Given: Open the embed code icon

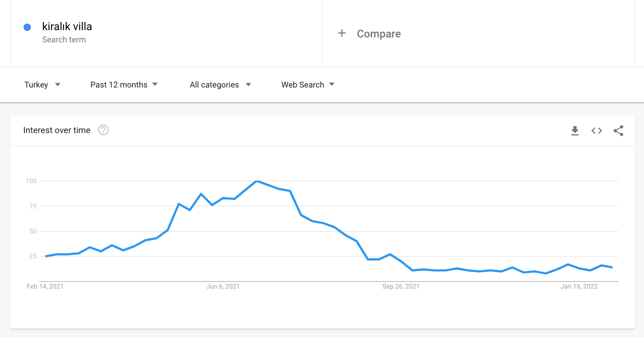Looking at the screenshot, I should 596,131.
